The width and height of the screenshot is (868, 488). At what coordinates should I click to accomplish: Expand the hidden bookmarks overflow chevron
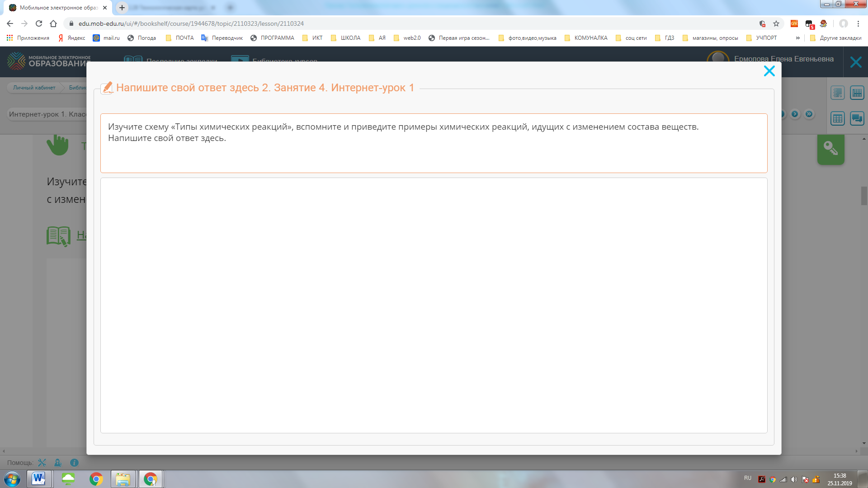[x=797, y=38]
